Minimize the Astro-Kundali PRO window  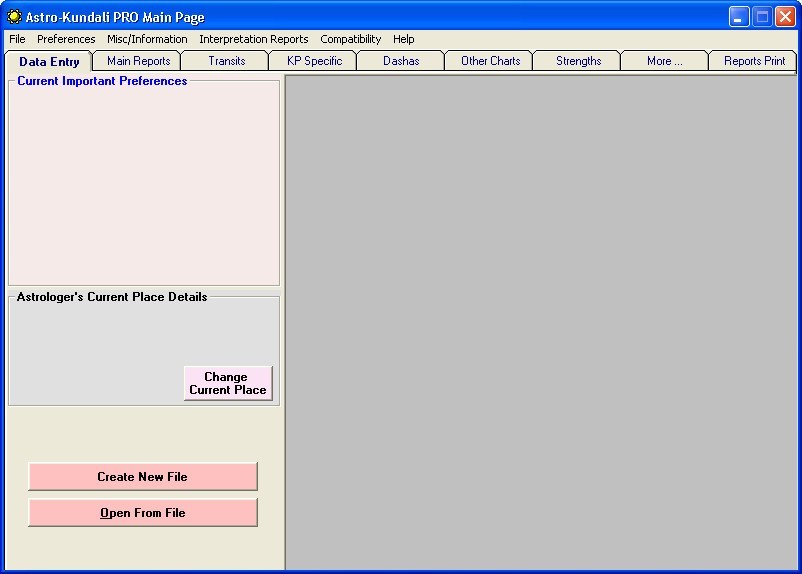[x=739, y=17]
